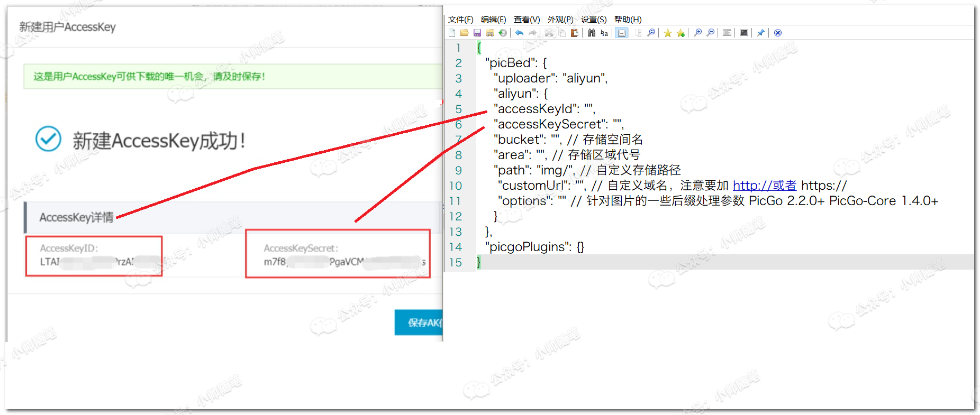Click the command line console icon
The height and width of the screenshot is (415, 980).
pyautogui.click(x=744, y=33)
